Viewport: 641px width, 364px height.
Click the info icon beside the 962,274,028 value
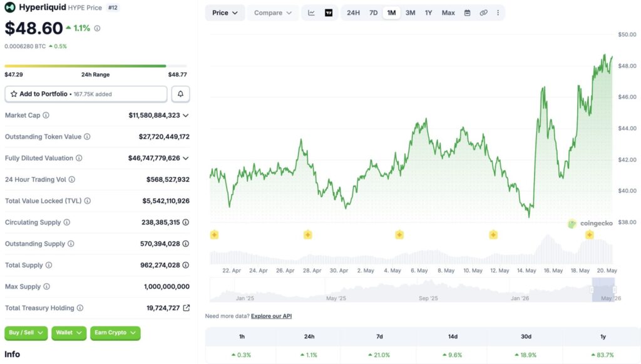[x=185, y=265]
